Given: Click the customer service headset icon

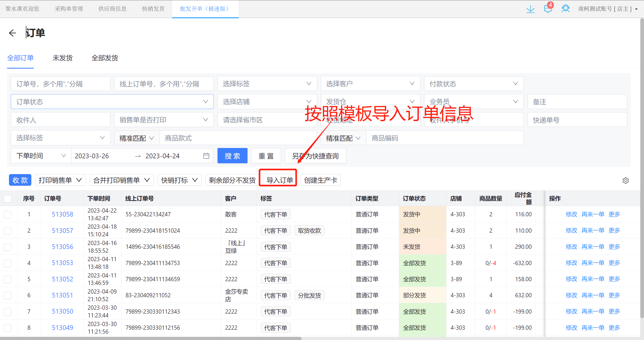Looking at the screenshot, I should 565,9.
